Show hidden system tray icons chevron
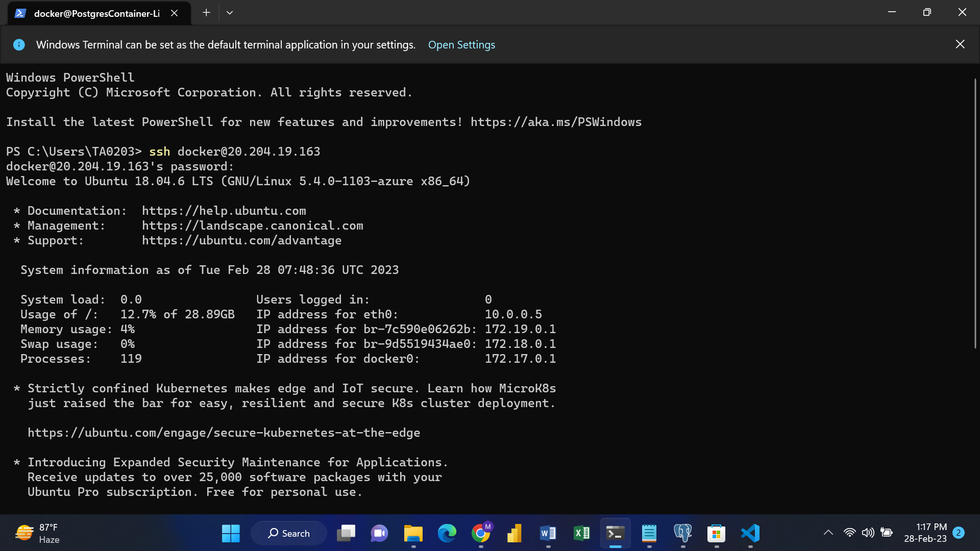 point(828,533)
